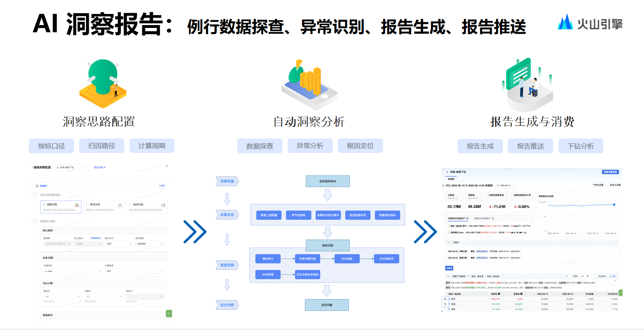Close the 编辑洞察配置 panel with X
Viewport: 644px width, 330px height.
pos(167,166)
